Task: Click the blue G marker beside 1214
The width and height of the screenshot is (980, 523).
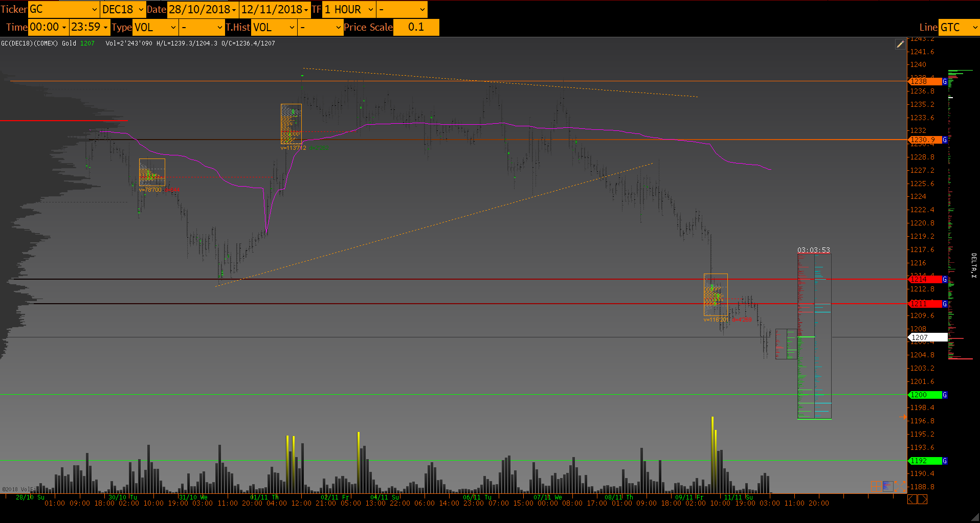Action: [945, 279]
